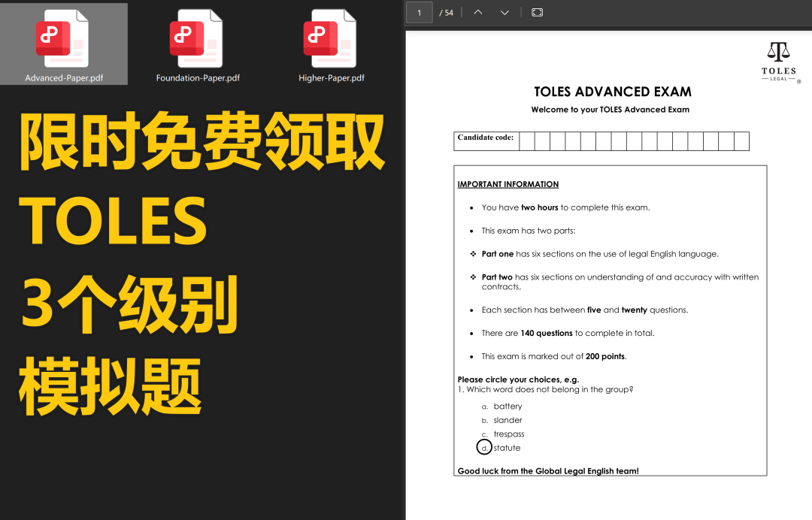The width and height of the screenshot is (812, 520).
Task: Click answer option a. battery
Action: click(x=501, y=407)
